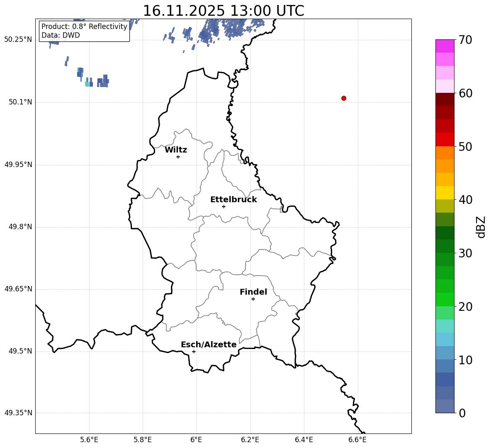Click the cyan radar echo pixel near 5.6°E
This screenshot has height=448, width=491.
coord(87,84)
